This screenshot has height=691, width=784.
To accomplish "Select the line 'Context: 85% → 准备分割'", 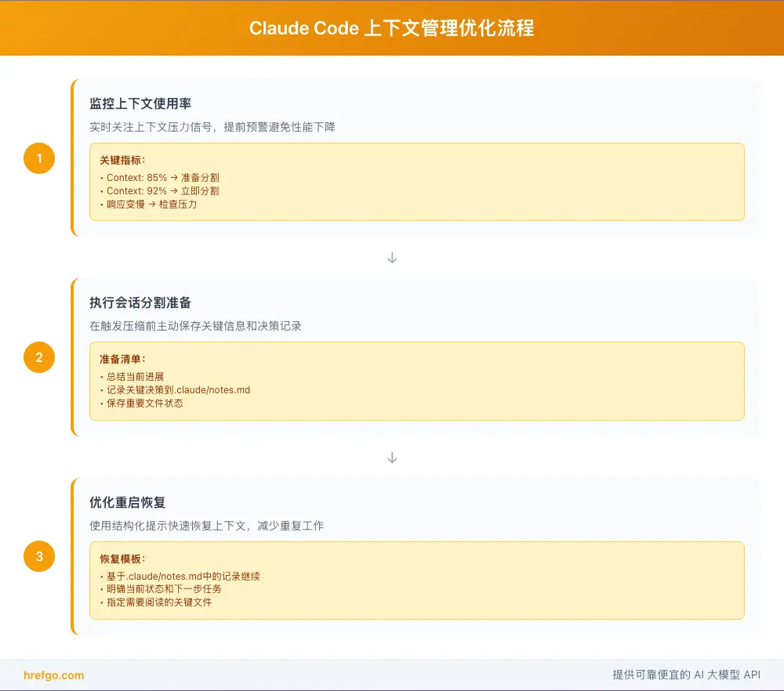I will click(x=162, y=177).
